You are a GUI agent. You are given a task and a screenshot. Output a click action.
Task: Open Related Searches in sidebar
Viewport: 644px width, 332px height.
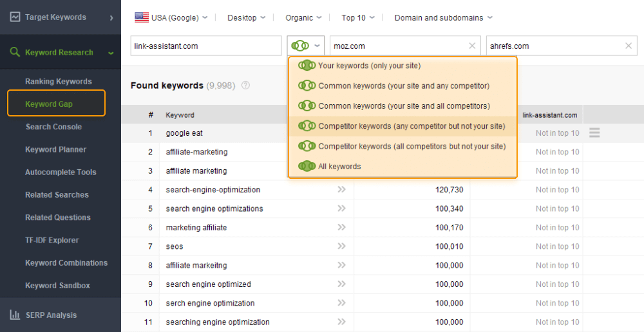(x=57, y=195)
